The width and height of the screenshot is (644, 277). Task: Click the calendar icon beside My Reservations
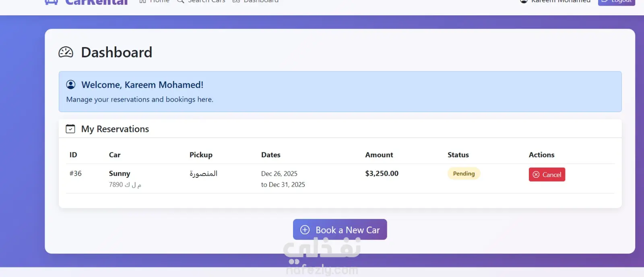70,129
